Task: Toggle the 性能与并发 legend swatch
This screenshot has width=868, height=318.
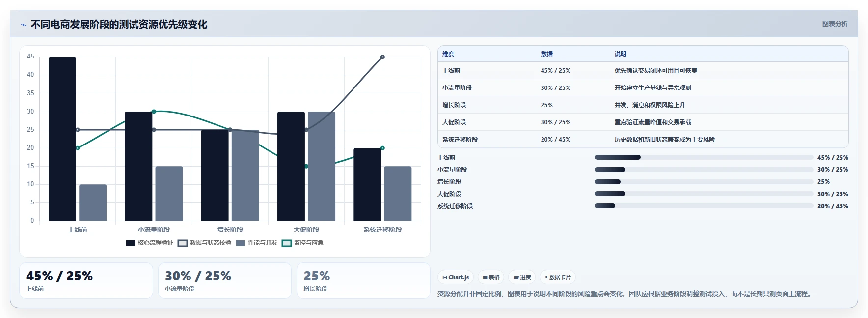Action: (241, 243)
